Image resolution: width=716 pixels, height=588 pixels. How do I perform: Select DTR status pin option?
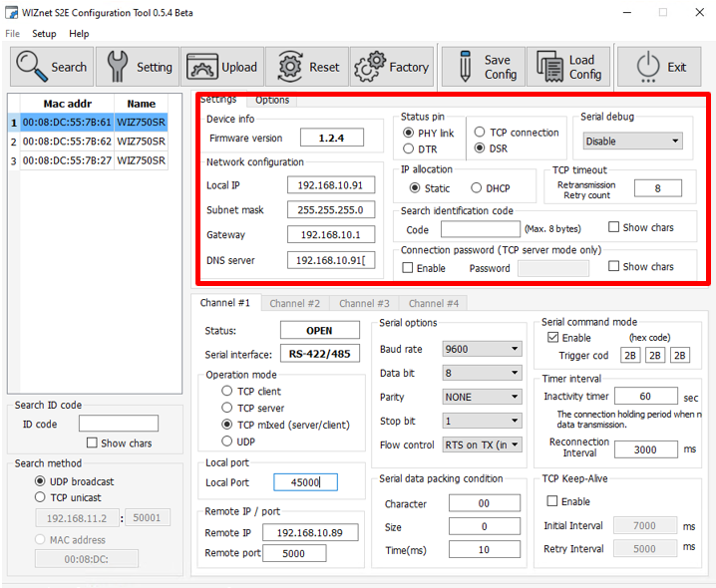(x=420, y=148)
